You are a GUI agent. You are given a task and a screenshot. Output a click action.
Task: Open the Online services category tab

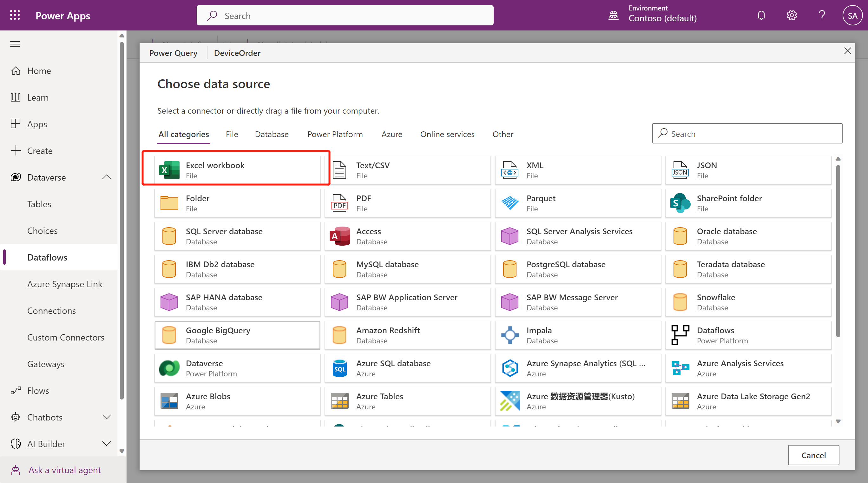(x=447, y=134)
